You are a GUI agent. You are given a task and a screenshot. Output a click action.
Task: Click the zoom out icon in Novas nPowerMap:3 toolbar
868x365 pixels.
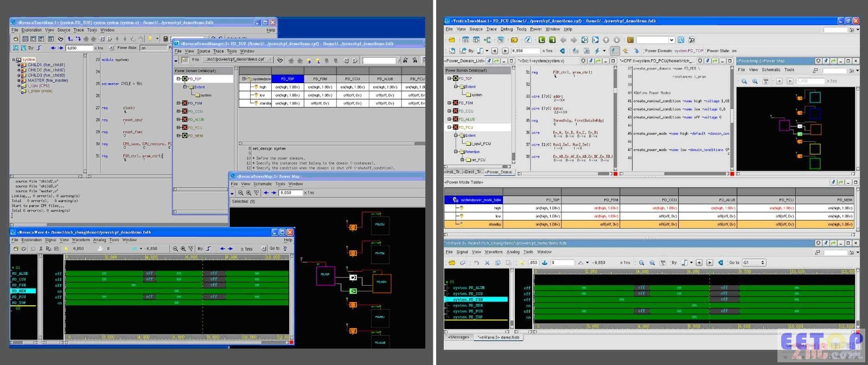click(x=241, y=193)
